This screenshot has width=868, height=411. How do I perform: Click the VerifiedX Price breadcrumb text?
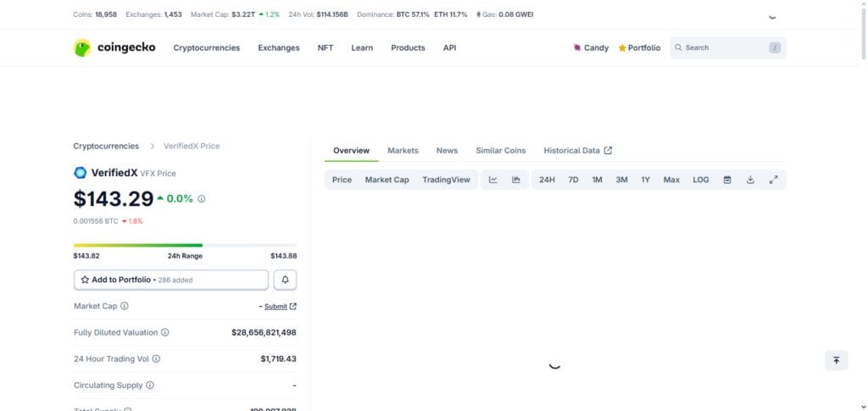[192, 146]
